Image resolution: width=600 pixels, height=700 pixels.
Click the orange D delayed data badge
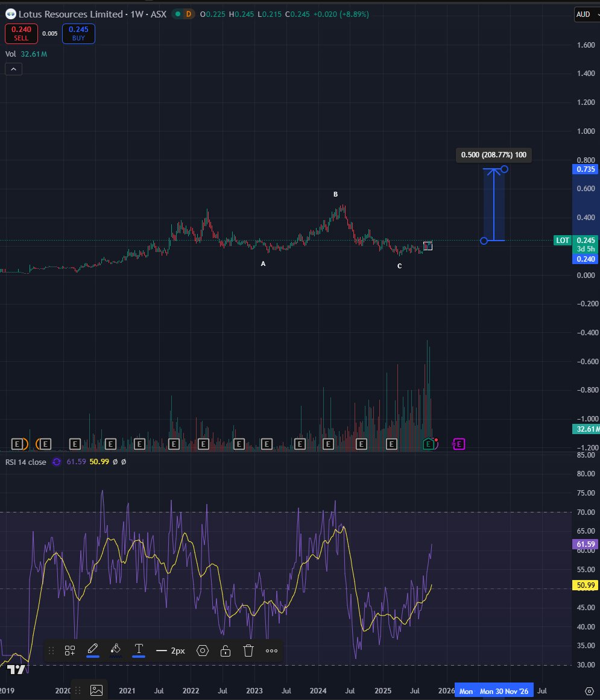tap(188, 14)
